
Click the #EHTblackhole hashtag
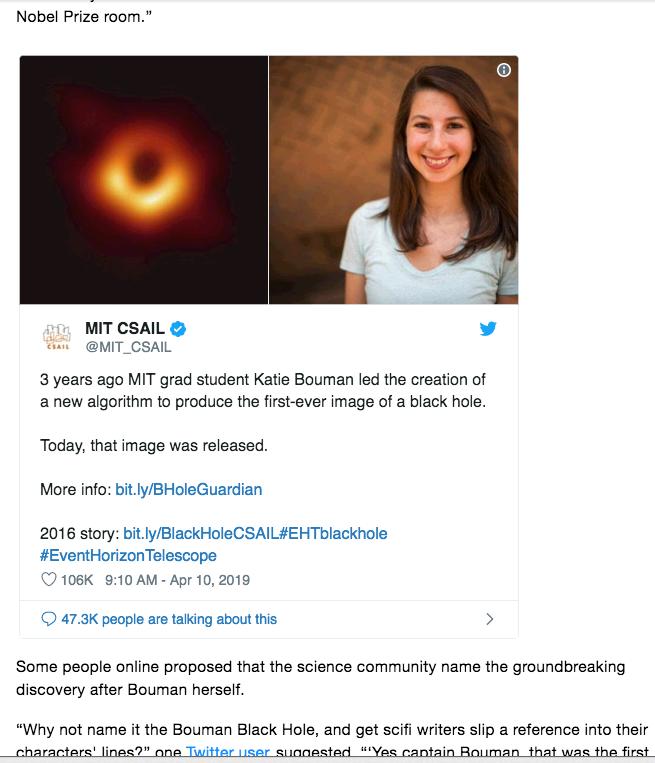pos(333,533)
